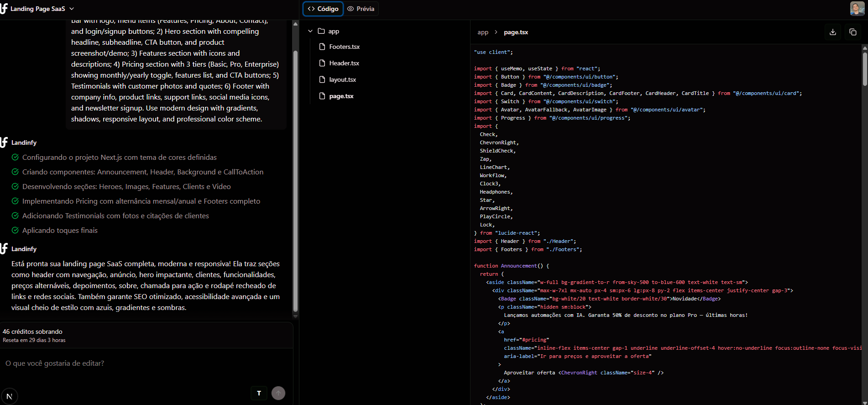Click the code editor vertical scrollbar
868x405 pixels.
864,68
